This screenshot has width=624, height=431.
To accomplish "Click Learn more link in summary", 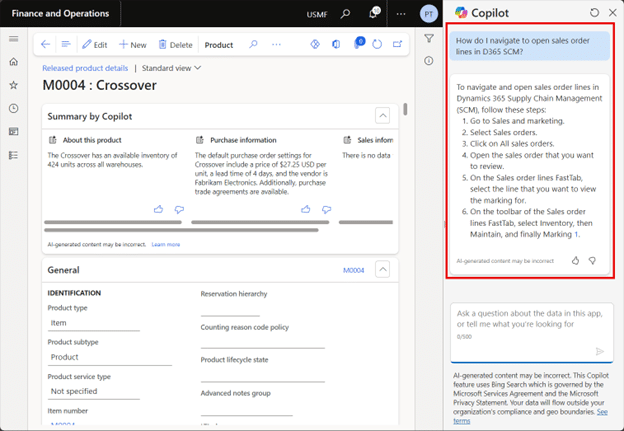I will pos(166,244).
